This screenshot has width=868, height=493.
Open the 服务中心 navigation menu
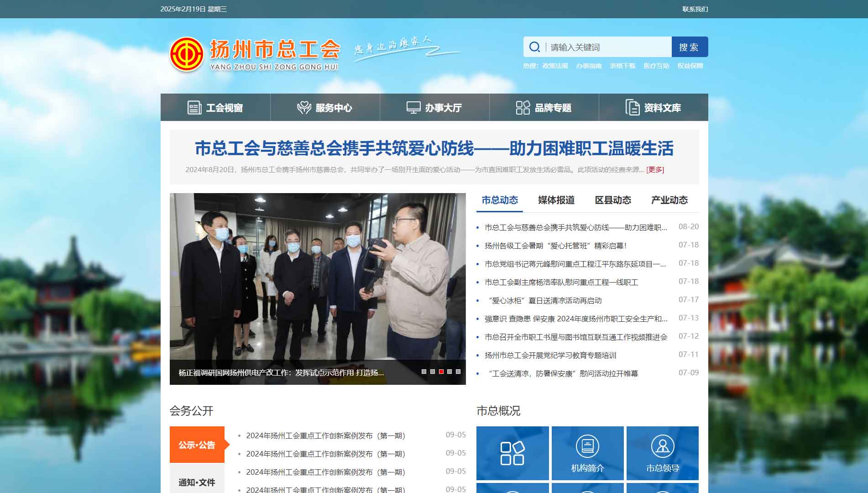[x=325, y=107]
